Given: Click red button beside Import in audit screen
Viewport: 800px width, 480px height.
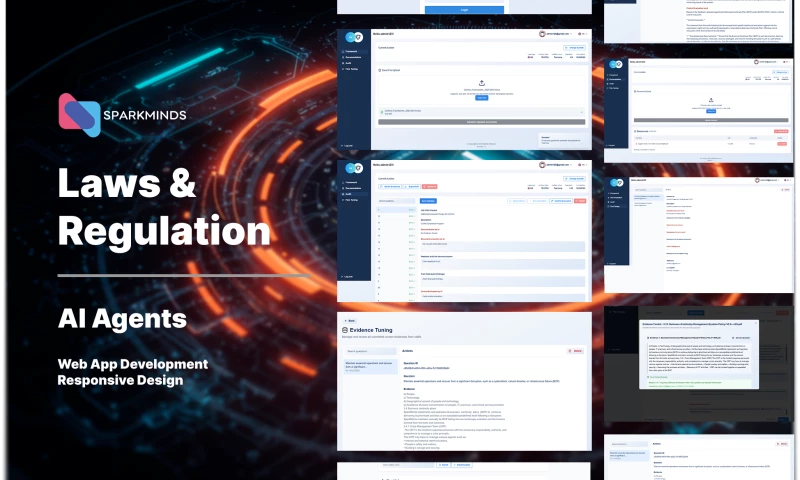Looking at the screenshot, I should (430, 187).
